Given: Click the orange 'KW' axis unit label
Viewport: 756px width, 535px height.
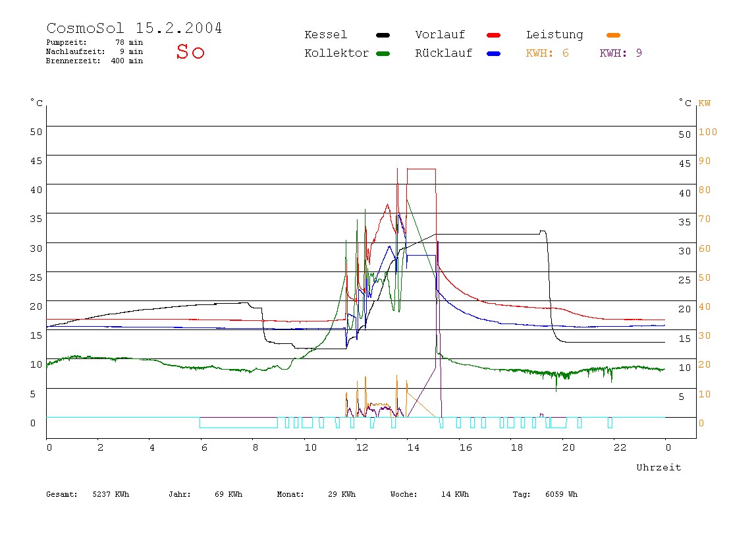Looking at the screenshot, I should tap(705, 103).
